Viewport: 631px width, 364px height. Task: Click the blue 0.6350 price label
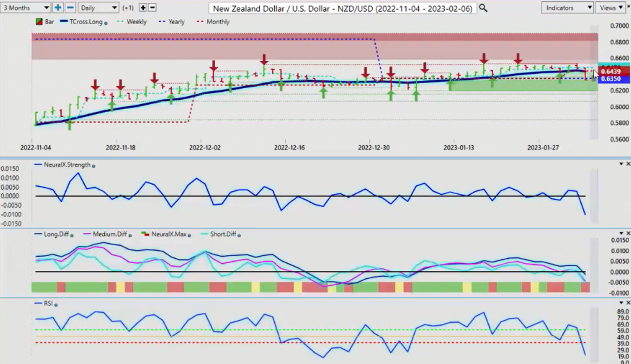(x=613, y=79)
